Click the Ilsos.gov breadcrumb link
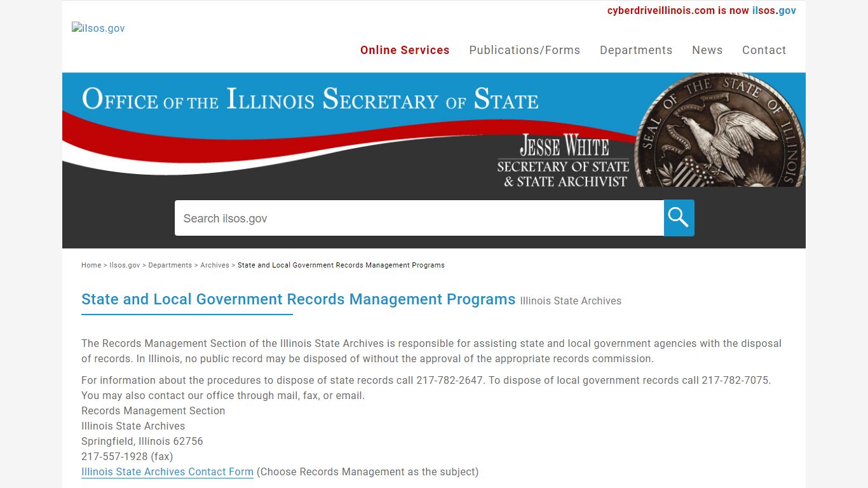 (125, 265)
